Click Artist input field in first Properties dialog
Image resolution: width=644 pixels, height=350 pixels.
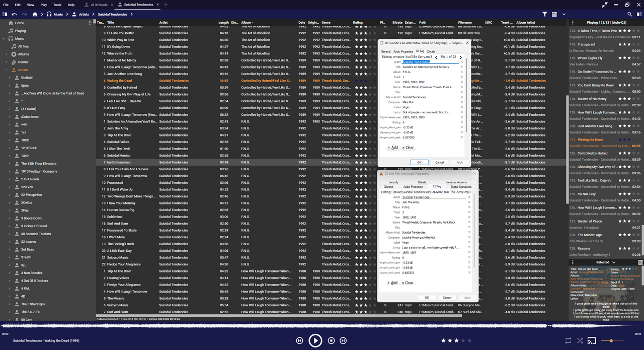pyautogui.click(x=430, y=62)
